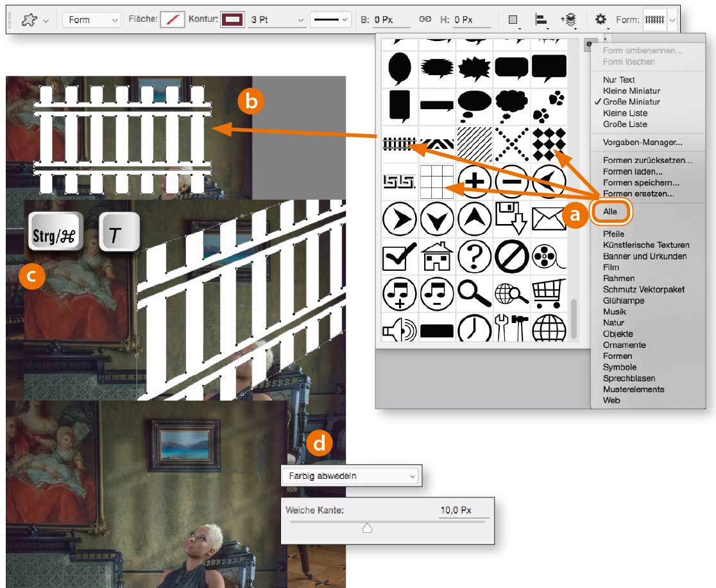Choose Formen ersetzen menu entry
Screen dimensions: 716x588
tap(638, 194)
